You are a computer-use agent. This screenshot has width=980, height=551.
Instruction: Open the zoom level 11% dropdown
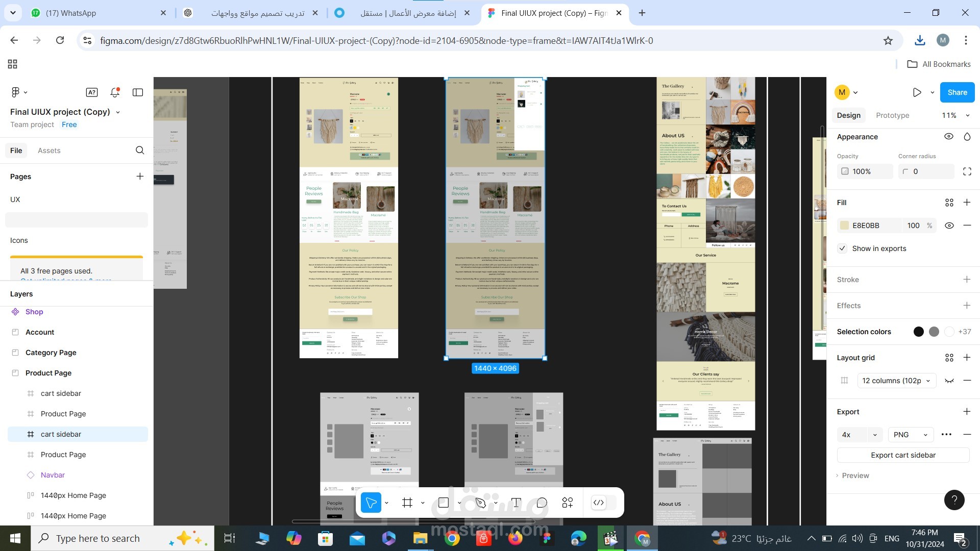[955, 115]
